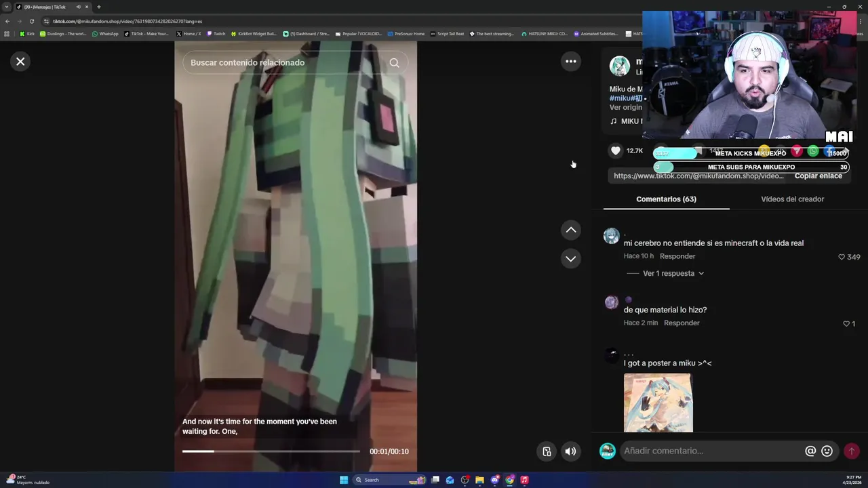The width and height of the screenshot is (868, 488).
Task: Open the WhatsApp bookmark
Action: [105, 33]
